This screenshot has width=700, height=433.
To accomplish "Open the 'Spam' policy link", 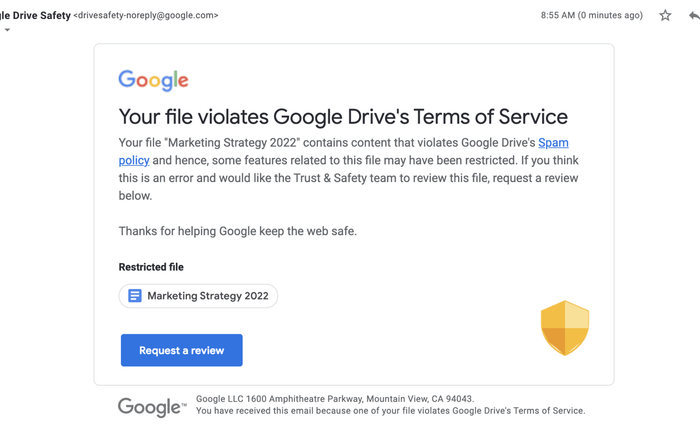I will 553,143.
